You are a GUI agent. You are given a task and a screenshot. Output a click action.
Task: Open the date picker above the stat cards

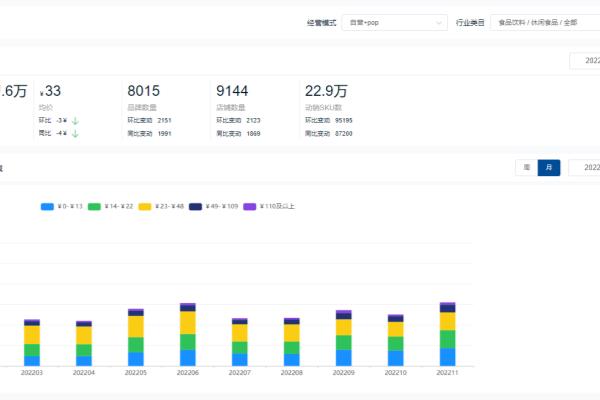tap(585, 61)
